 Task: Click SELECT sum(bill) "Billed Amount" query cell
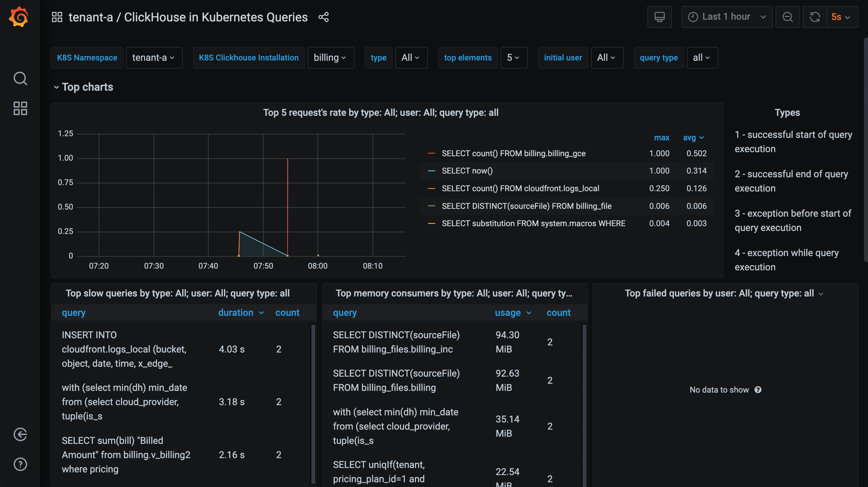tap(126, 455)
